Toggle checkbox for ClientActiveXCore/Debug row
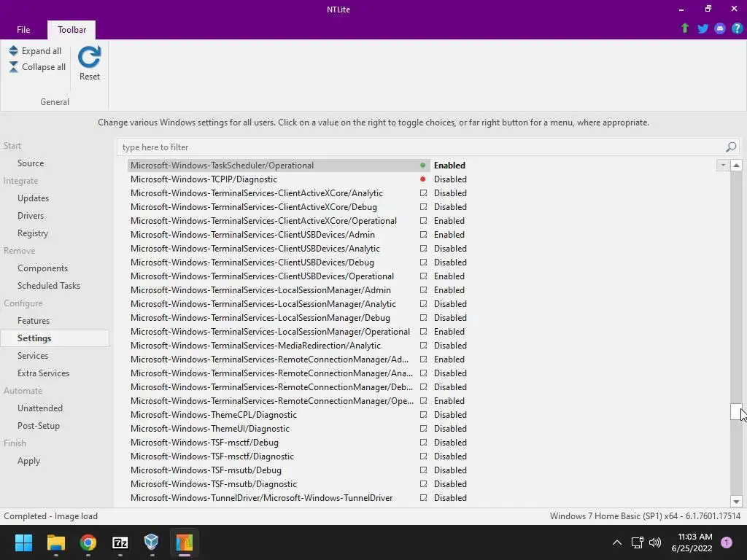The height and width of the screenshot is (560, 747). point(423,206)
